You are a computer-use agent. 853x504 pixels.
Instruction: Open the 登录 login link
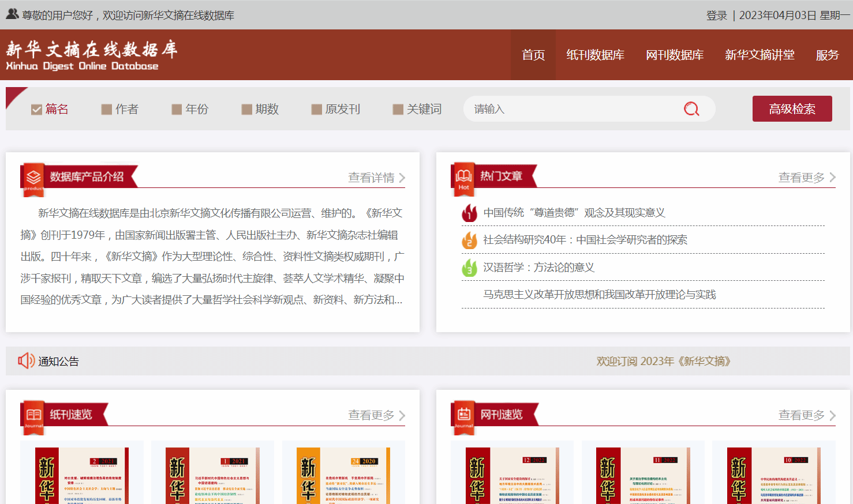point(716,16)
